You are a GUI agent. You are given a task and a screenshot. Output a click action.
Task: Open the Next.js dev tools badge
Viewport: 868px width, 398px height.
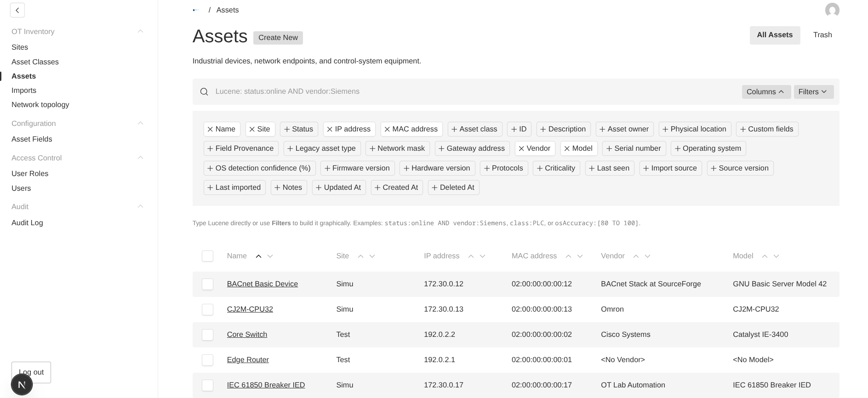(x=22, y=385)
